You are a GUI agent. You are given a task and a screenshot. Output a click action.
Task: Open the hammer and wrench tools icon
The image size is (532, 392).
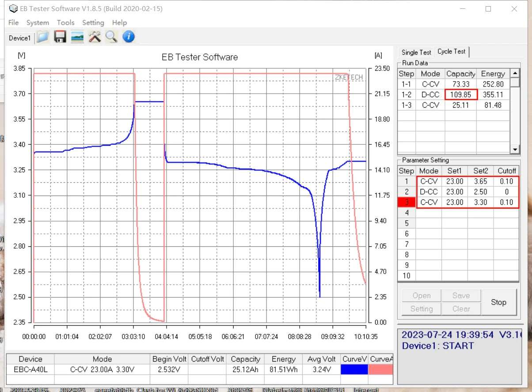[x=95, y=37]
